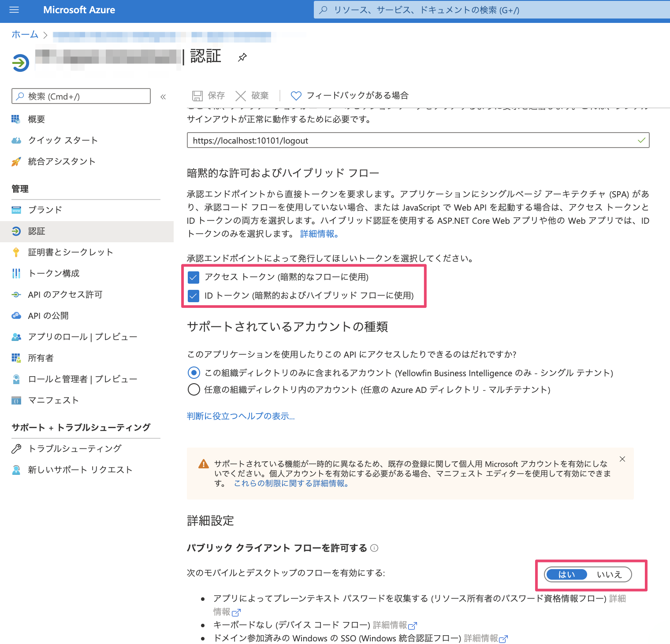Screen dimensions: 670x644
Task: Open マニフェスト editor
Action: 53,400
